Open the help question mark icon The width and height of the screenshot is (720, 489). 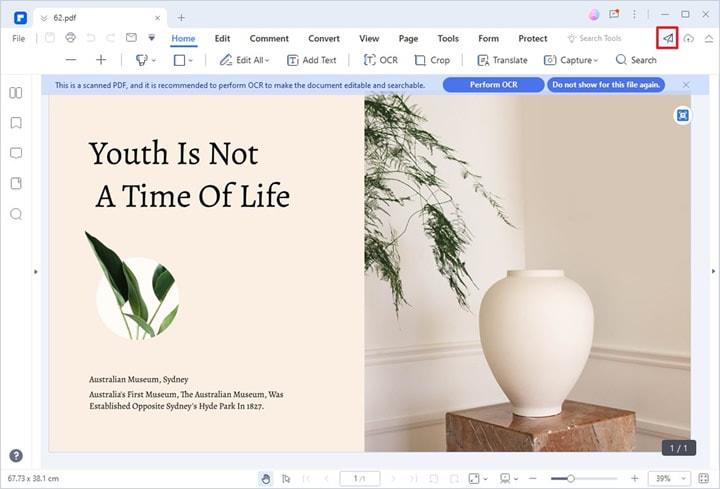(x=16, y=455)
